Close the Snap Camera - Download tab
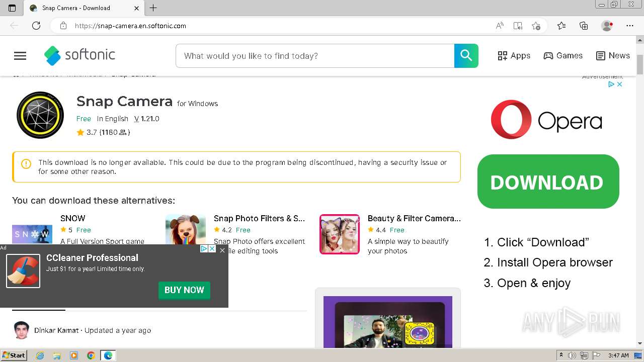The height and width of the screenshot is (362, 644). [x=137, y=8]
